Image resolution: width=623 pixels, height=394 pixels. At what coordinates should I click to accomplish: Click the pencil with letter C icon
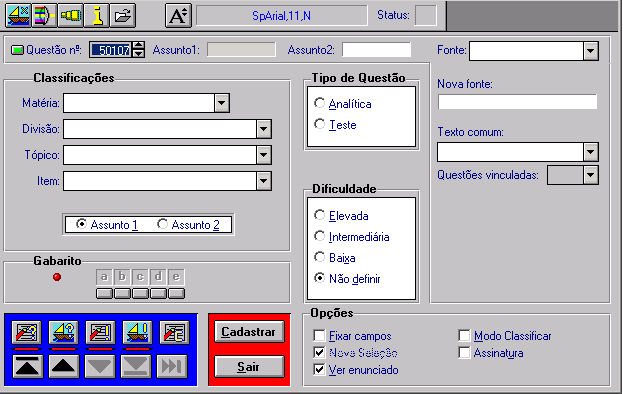point(174,332)
